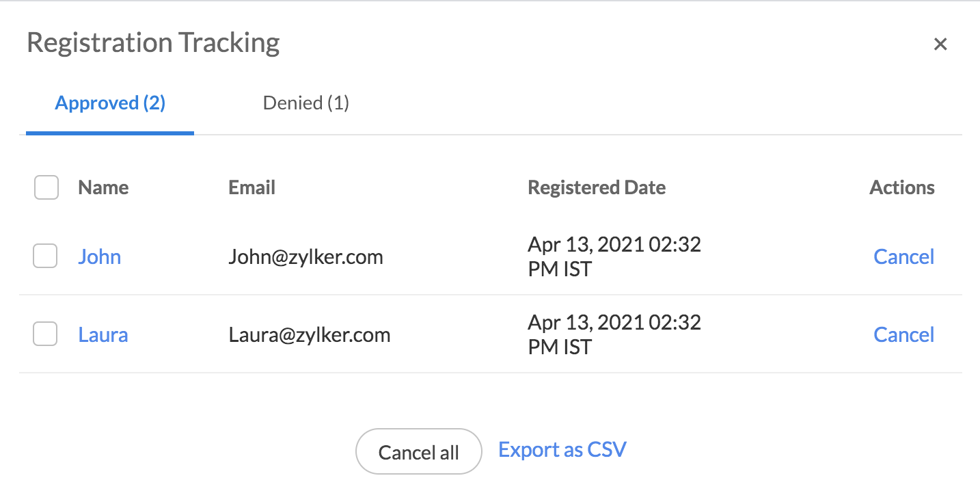Cancel John's registration
This screenshot has height=491, width=980.
click(x=904, y=256)
